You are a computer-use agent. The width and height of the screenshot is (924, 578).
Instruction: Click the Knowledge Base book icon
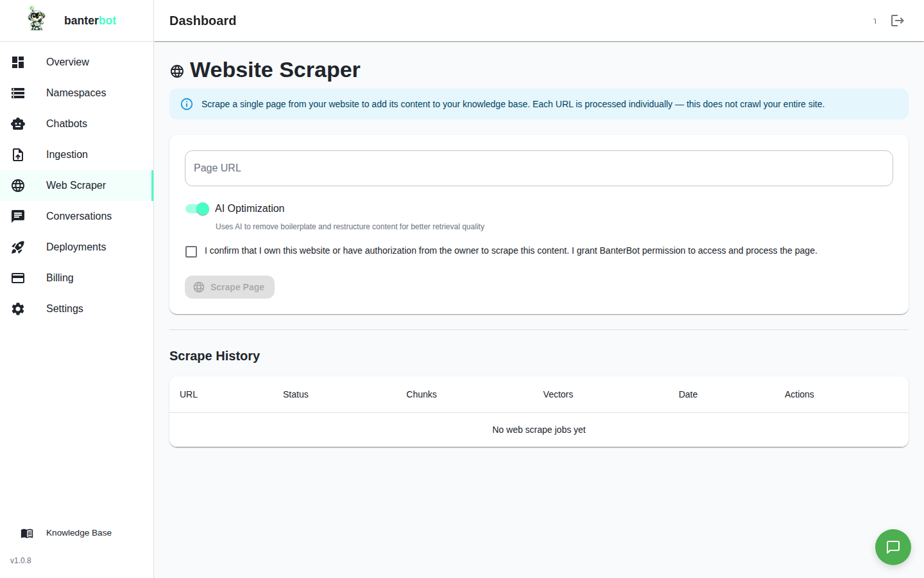point(27,533)
